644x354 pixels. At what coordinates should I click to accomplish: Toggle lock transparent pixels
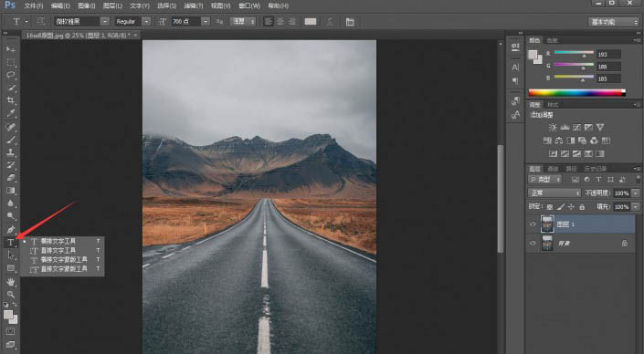click(550, 207)
